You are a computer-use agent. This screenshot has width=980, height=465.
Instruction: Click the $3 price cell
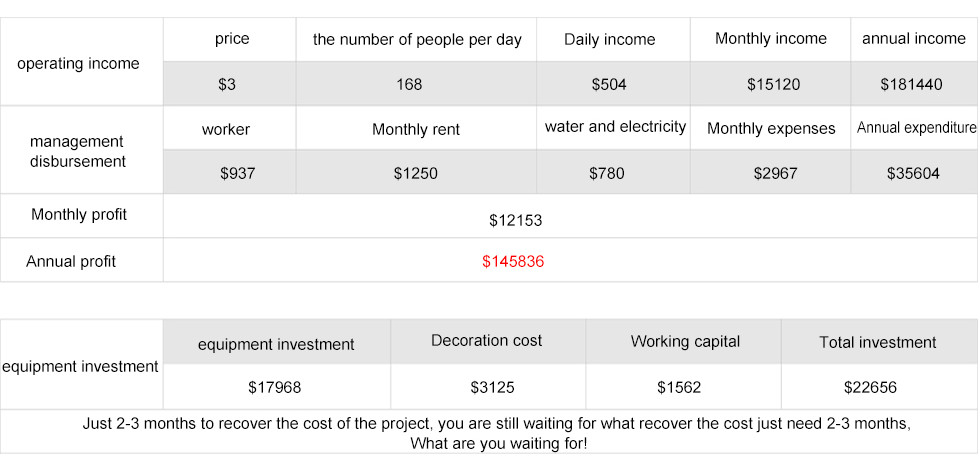click(227, 85)
